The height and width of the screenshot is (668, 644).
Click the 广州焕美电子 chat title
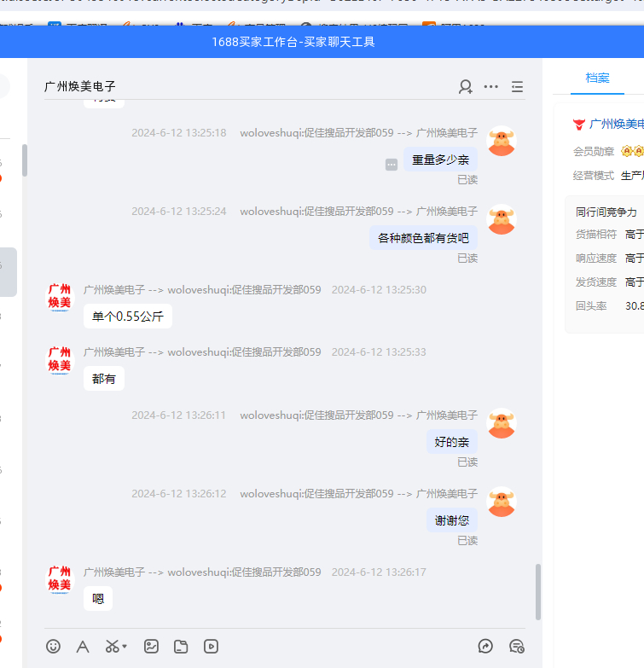coord(79,86)
